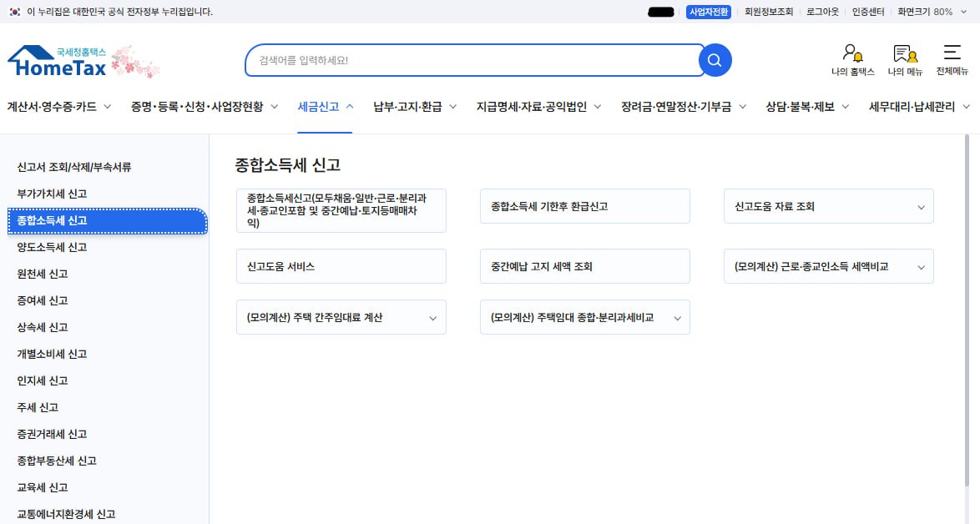Open 전체메뉴 hamburger icon
This screenshot has width=980, height=524.
[952, 60]
